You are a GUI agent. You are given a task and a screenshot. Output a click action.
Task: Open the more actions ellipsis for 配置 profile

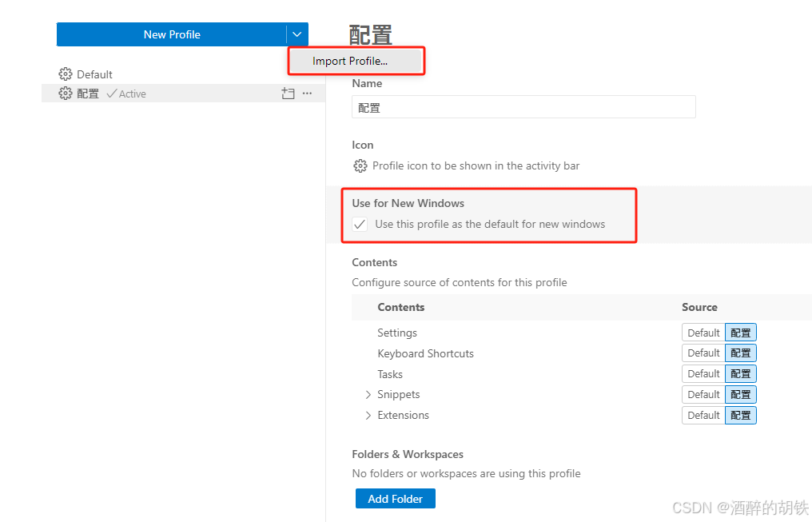coord(307,94)
